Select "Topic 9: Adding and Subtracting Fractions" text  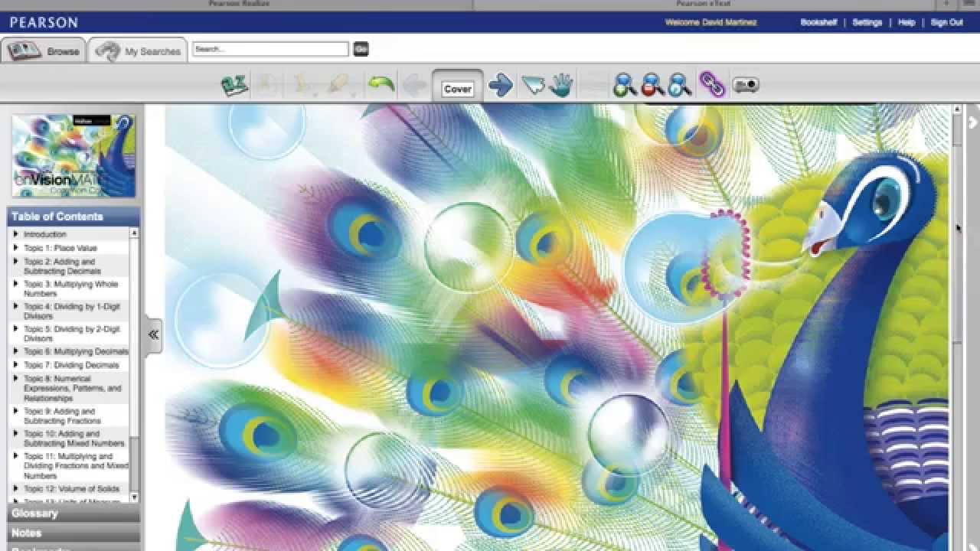(62, 416)
